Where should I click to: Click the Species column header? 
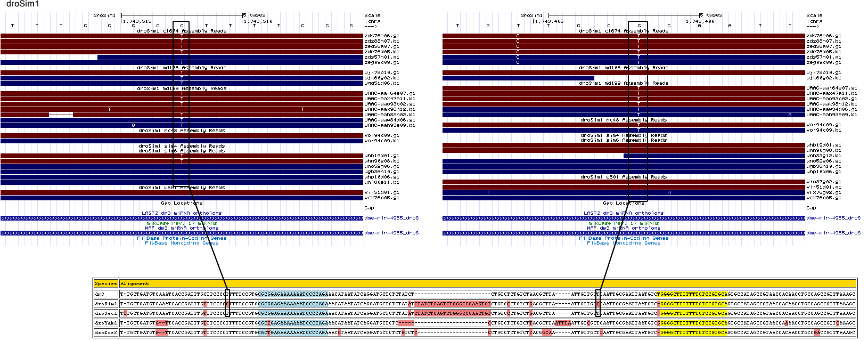(105, 283)
